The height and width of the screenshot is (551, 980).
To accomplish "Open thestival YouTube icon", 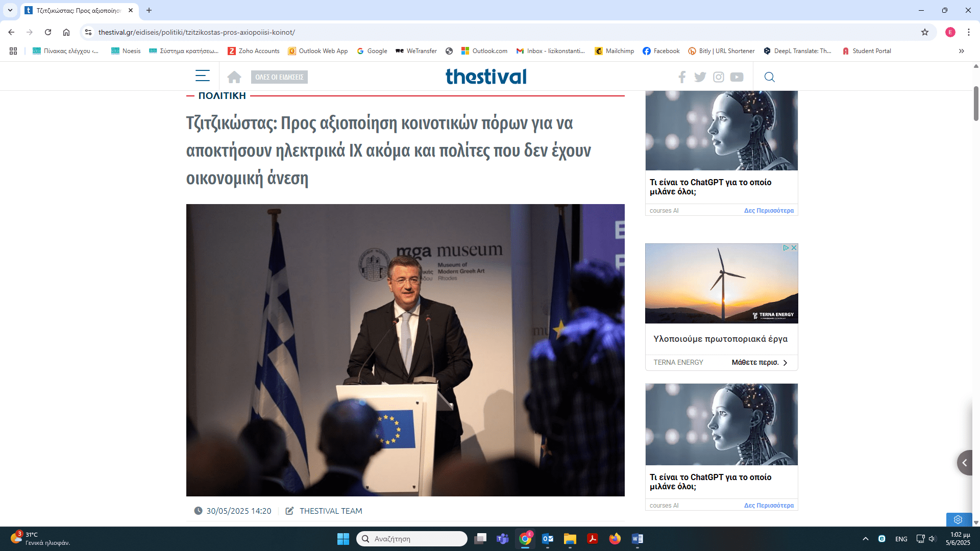I will tap(737, 77).
